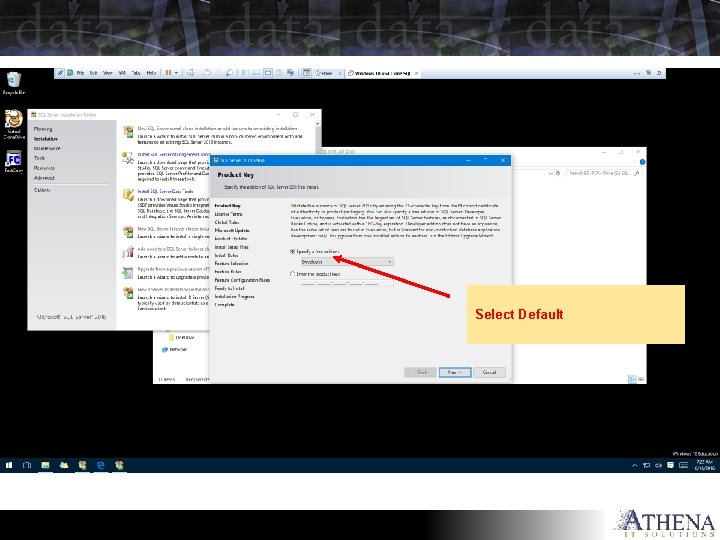Select Specify a free edition radio button
The image size is (720, 540).
click(x=292, y=252)
